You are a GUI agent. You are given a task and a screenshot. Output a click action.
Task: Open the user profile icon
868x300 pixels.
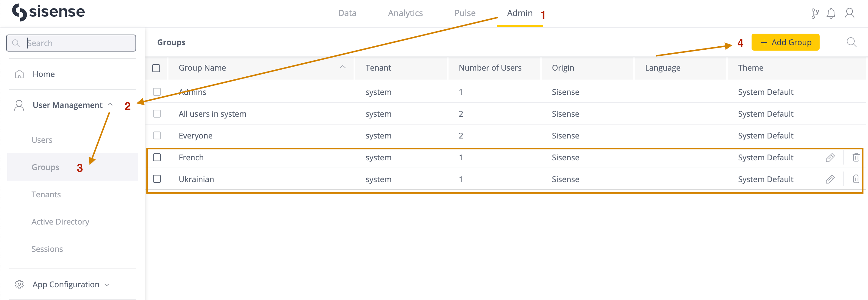click(x=850, y=14)
